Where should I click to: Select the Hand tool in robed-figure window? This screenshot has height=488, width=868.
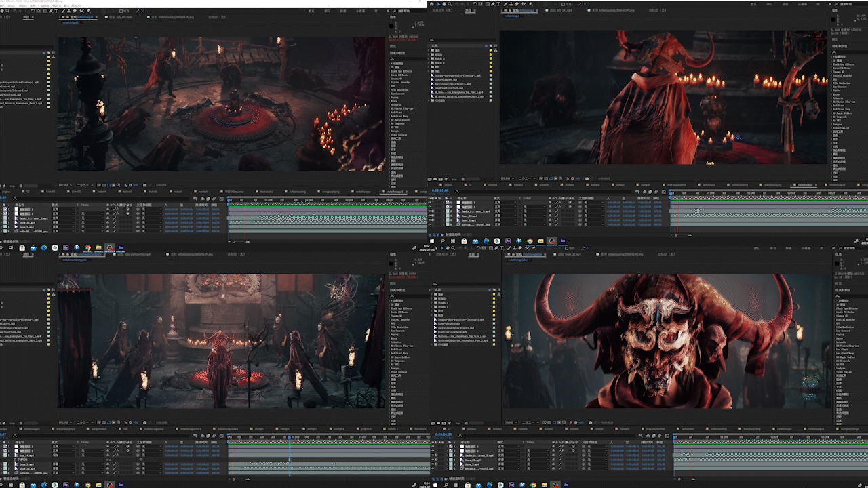pos(444,4)
